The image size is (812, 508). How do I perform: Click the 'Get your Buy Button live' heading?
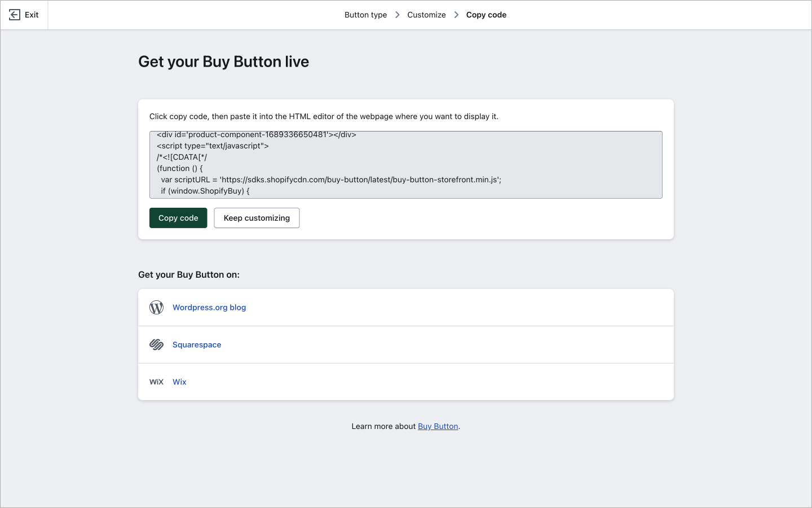pyautogui.click(x=223, y=62)
